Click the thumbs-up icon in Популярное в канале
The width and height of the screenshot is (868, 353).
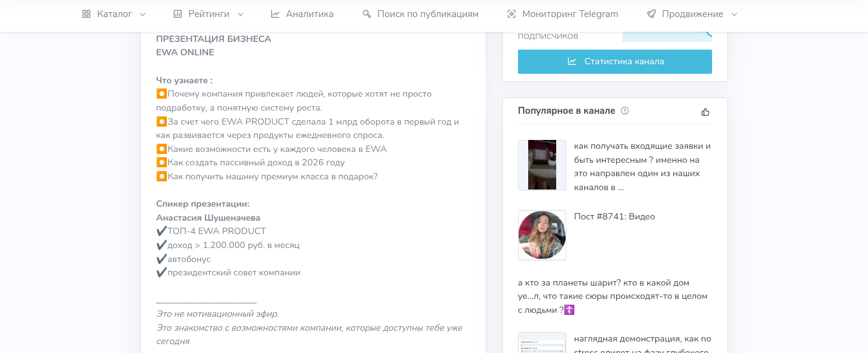click(x=705, y=112)
